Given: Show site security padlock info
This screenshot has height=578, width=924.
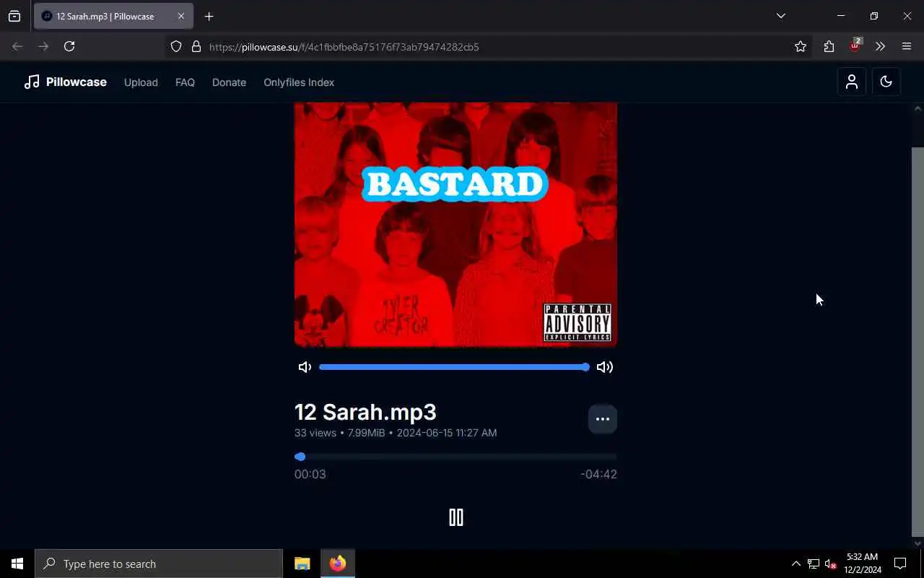Looking at the screenshot, I should point(196,46).
